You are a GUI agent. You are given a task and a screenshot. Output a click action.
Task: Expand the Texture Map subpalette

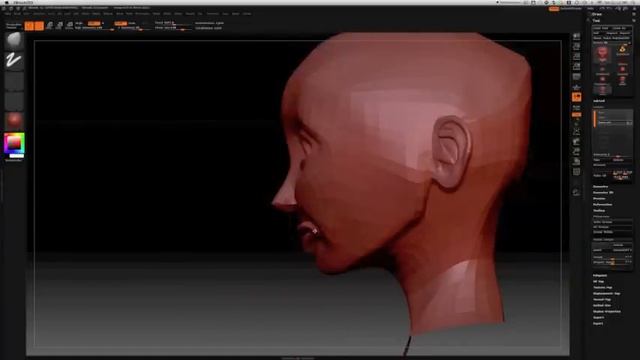(602, 288)
